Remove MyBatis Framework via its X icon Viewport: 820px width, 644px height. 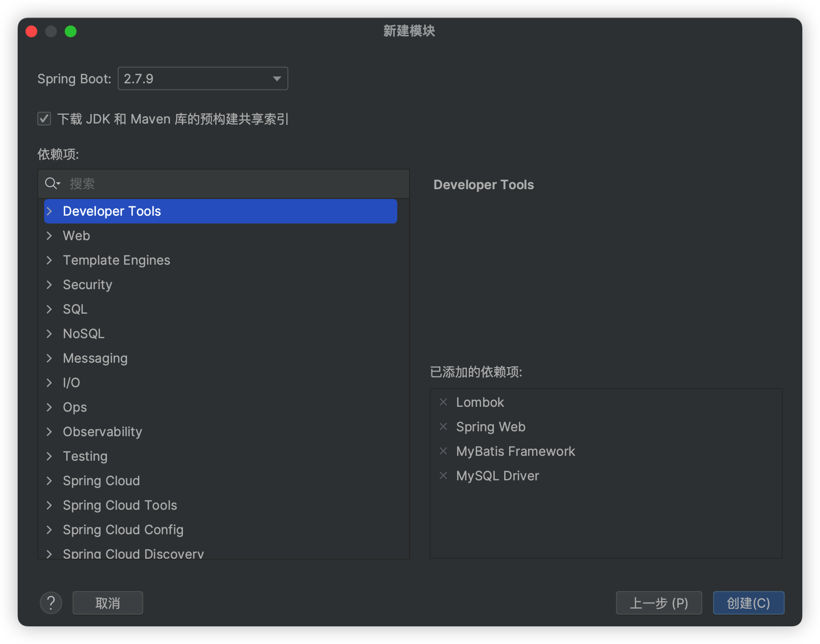[x=443, y=451]
